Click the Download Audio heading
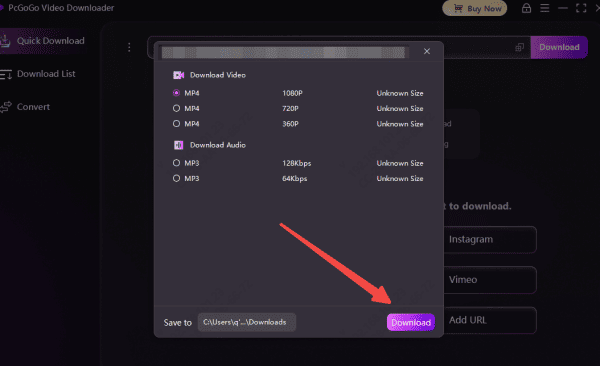 pyautogui.click(x=218, y=145)
